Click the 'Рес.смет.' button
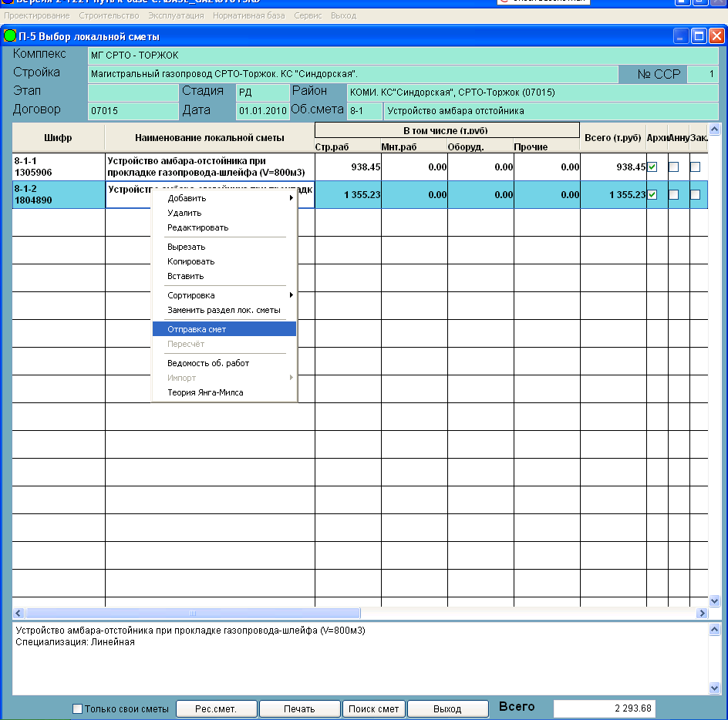 pyautogui.click(x=217, y=709)
